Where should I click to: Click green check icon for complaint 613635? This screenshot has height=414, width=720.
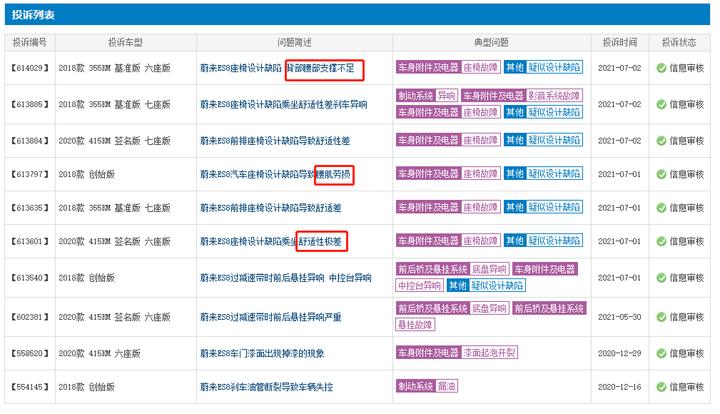pos(661,207)
